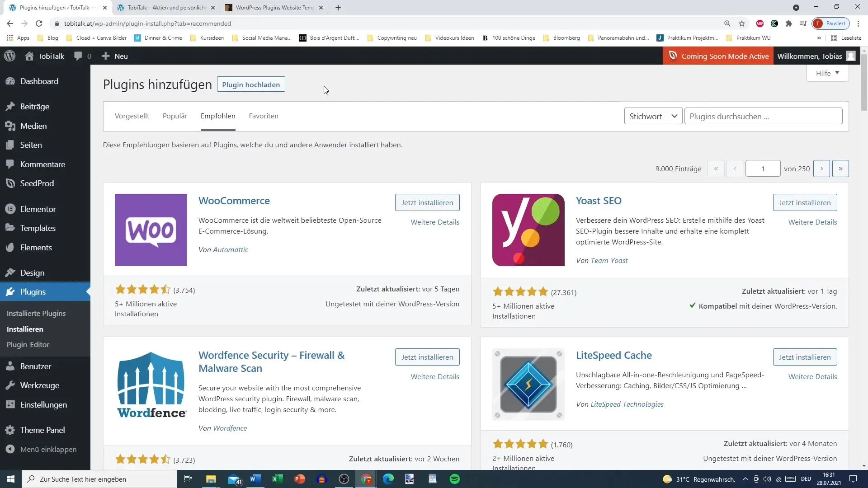Click Weitere Details for WooCommerce
Screen dimensions: 868x488
(434, 222)
